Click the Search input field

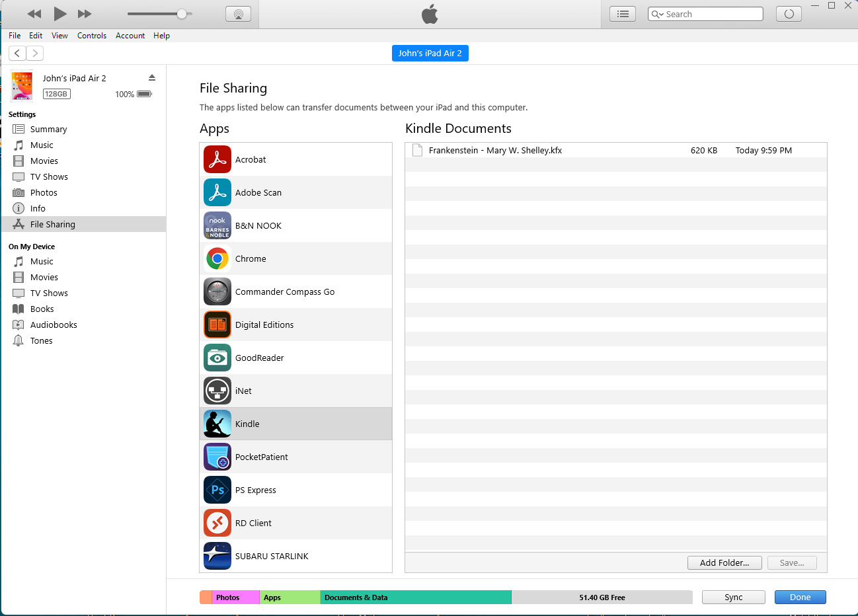(705, 14)
